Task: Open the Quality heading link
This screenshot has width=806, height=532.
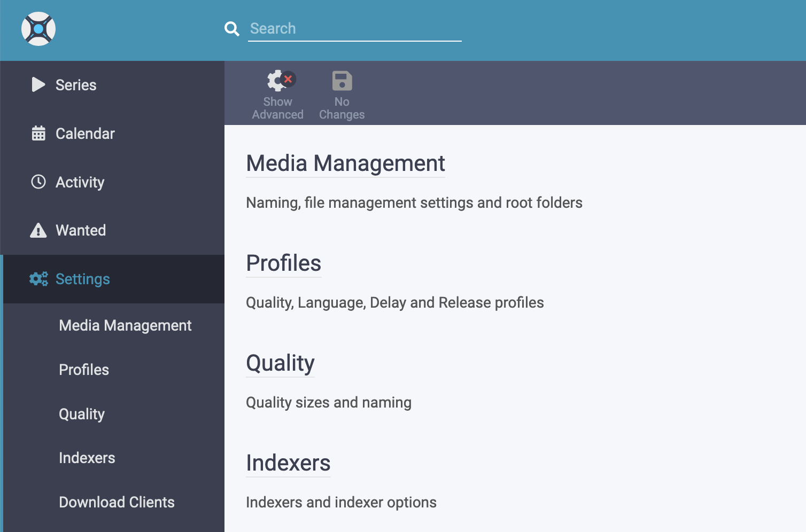Action: [280, 363]
